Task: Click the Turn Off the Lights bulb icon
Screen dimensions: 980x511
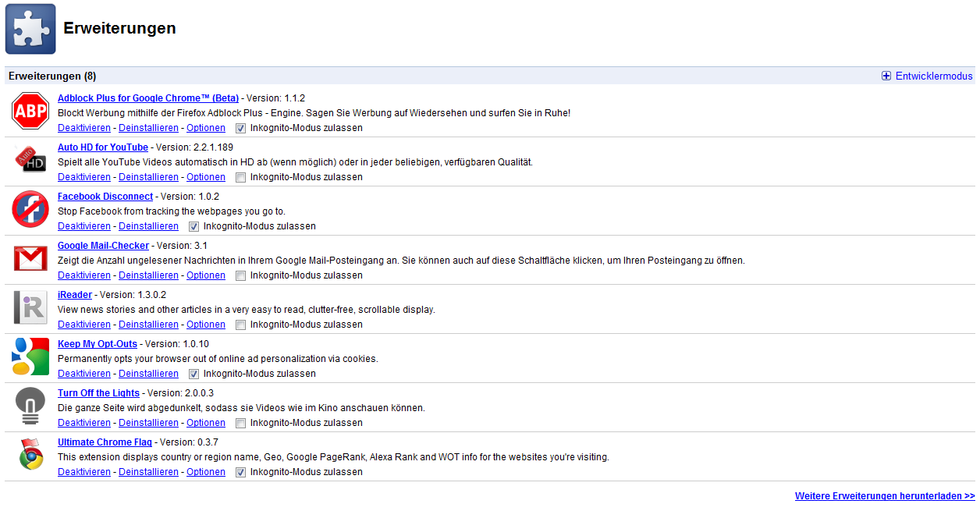Action: 30,406
